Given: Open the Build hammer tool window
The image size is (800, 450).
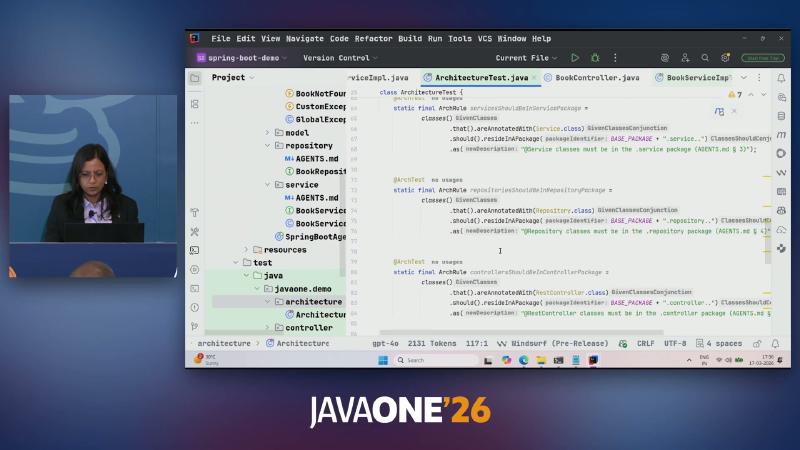Looking at the screenshot, I should pyautogui.click(x=195, y=212).
